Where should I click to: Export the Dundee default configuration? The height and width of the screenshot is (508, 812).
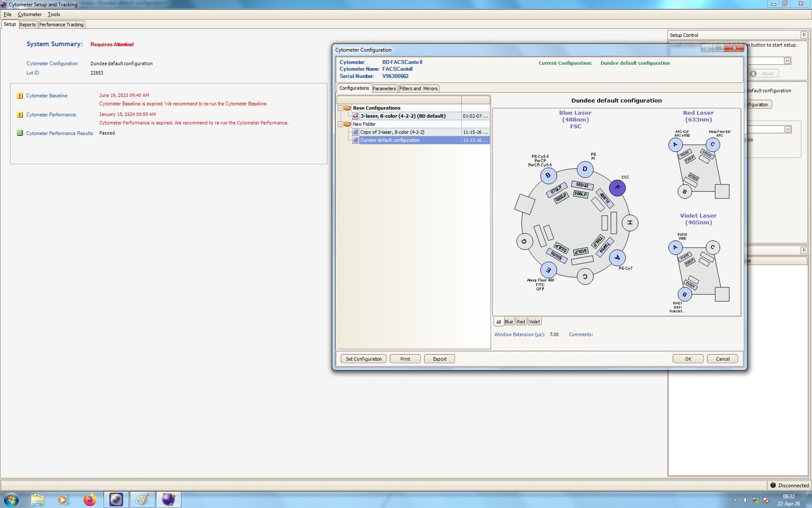click(439, 358)
